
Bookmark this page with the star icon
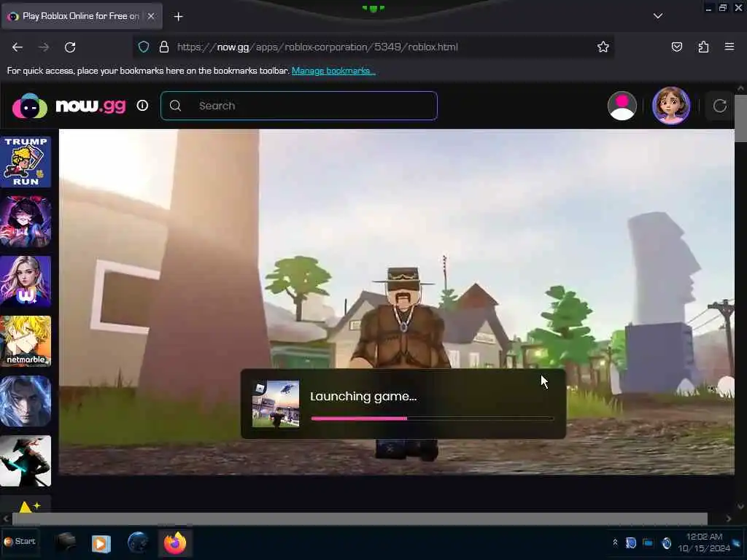click(603, 47)
